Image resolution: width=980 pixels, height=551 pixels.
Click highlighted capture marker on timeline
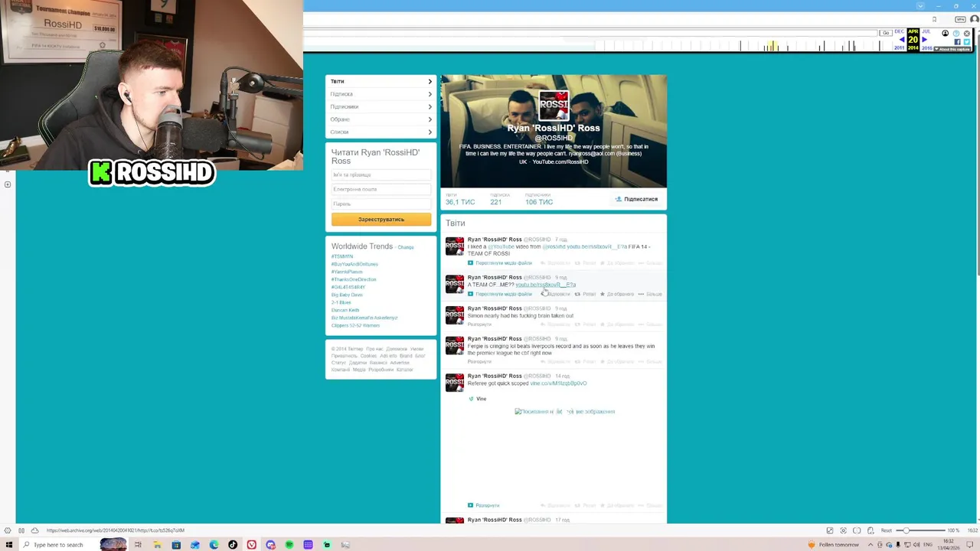click(x=773, y=47)
